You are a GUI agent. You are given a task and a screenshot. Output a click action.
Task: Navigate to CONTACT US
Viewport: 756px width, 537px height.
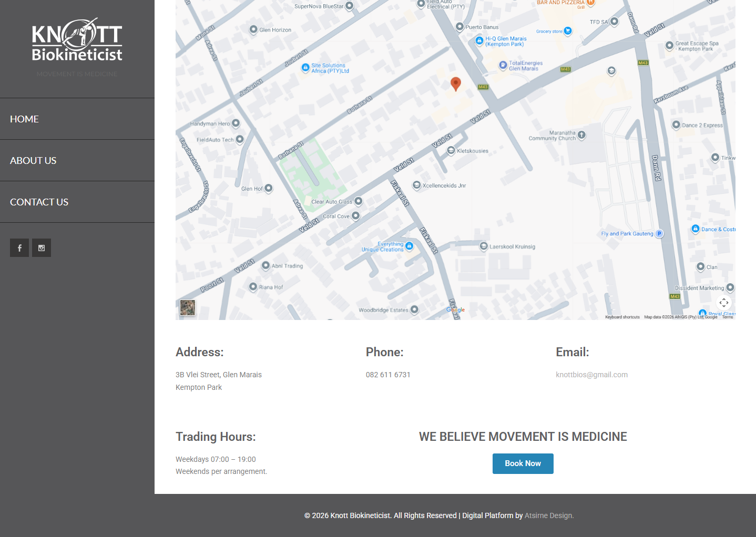(39, 202)
